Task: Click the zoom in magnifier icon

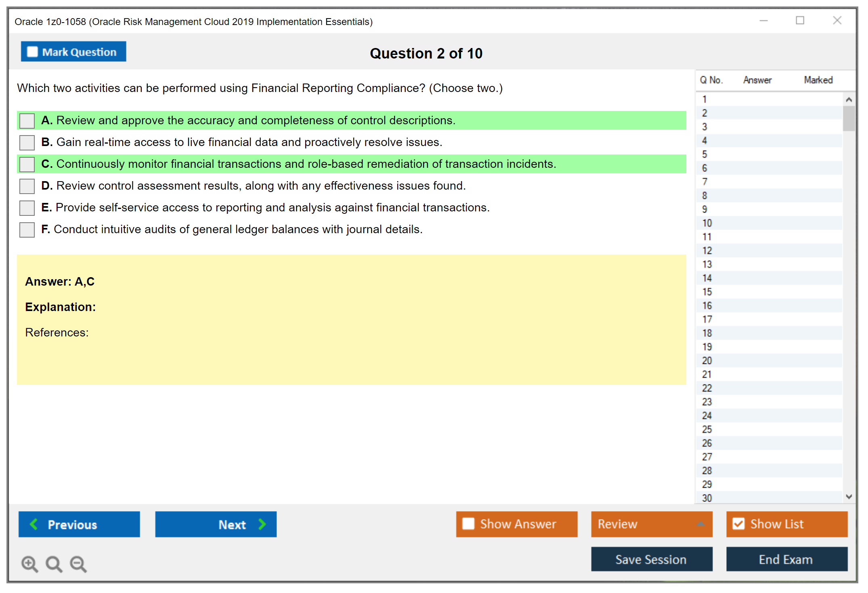Action: click(29, 564)
